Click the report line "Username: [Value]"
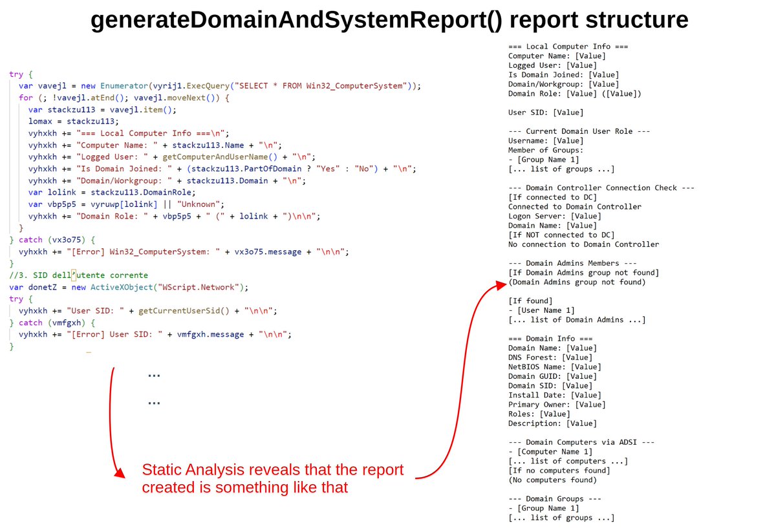Screen dimensions: 776x532 tap(546, 141)
